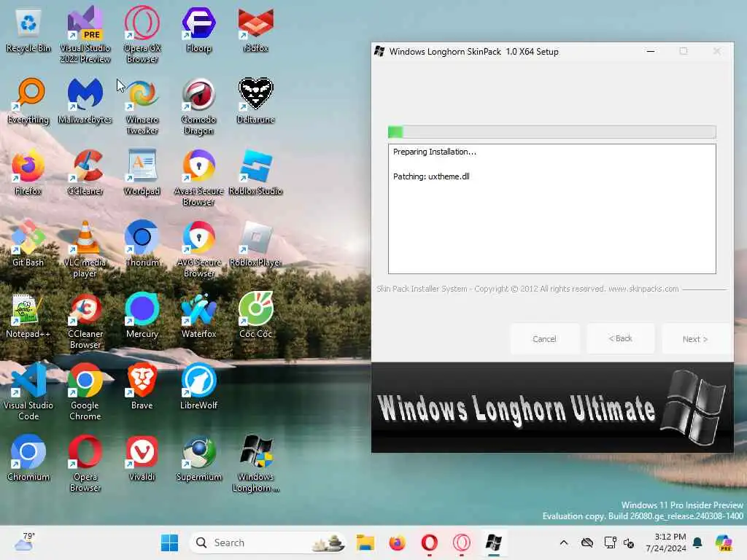Select the Opera GX Browser shortcut
This screenshot has width=747, height=560.
142,35
